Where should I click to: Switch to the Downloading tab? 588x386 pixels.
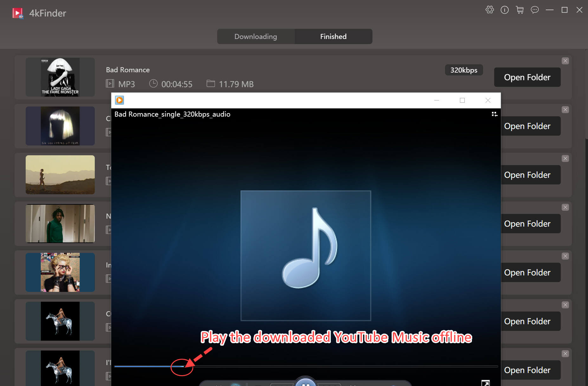(x=255, y=36)
